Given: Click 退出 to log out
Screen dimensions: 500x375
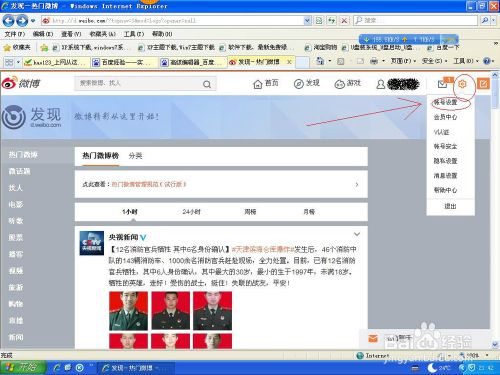Looking at the screenshot, I should point(450,206).
